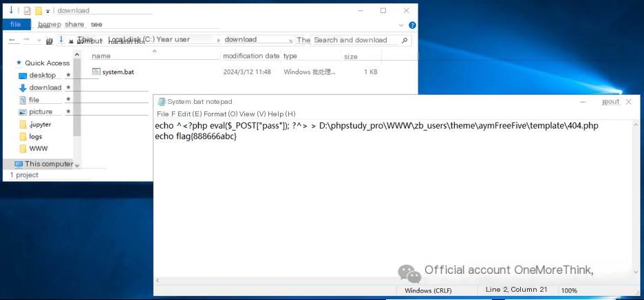Click the Properties checkmark icon in Explorer title bar
The image size is (644, 300).
pos(27,11)
